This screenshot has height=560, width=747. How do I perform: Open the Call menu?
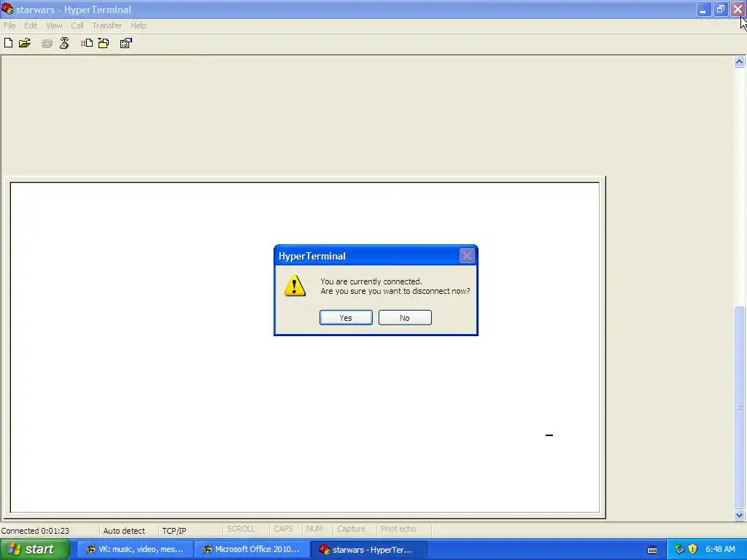point(77,26)
